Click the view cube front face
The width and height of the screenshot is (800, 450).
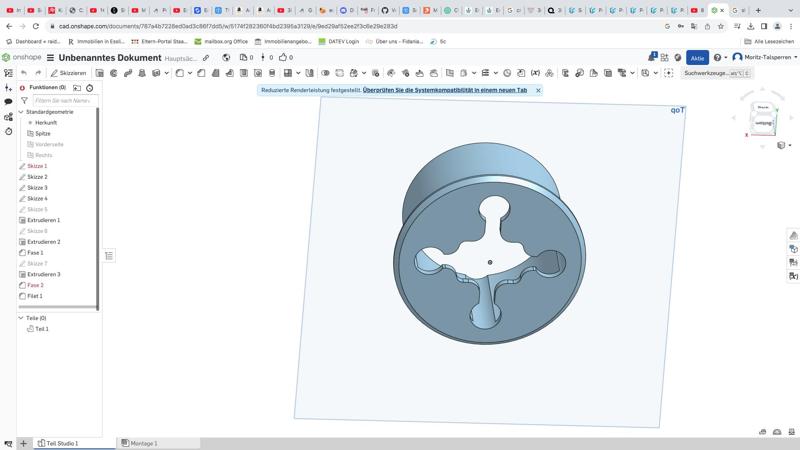(x=763, y=123)
